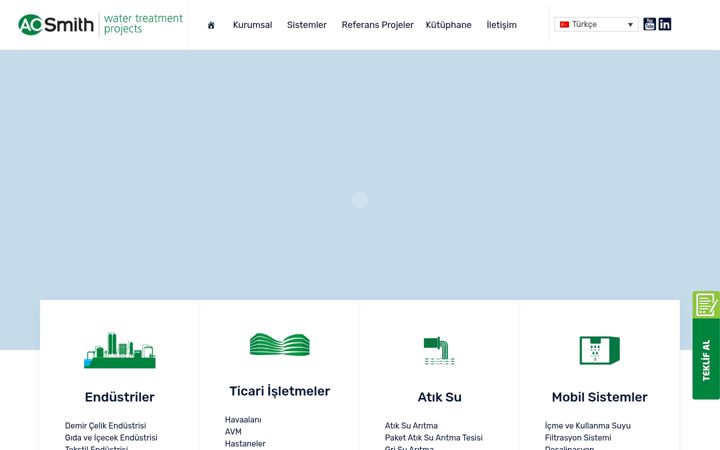Click the TEKLİF AL side button
This screenshot has height=450, width=720.
(x=706, y=359)
